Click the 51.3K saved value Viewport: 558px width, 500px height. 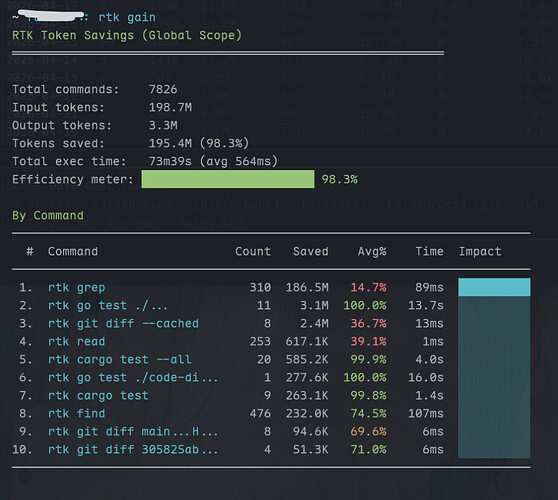pyautogui.click(x=311, y=449)
